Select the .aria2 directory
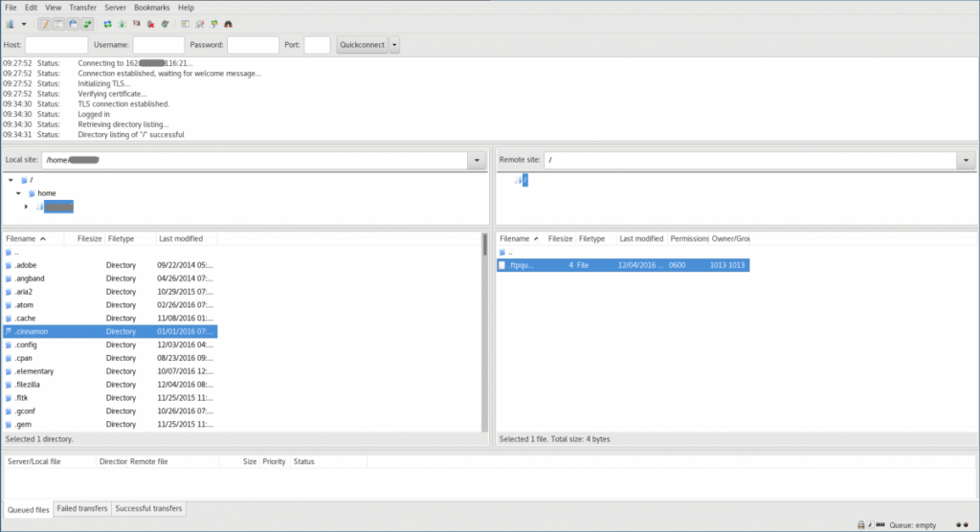This screenshot has height=532, width=980. (110, 291)
